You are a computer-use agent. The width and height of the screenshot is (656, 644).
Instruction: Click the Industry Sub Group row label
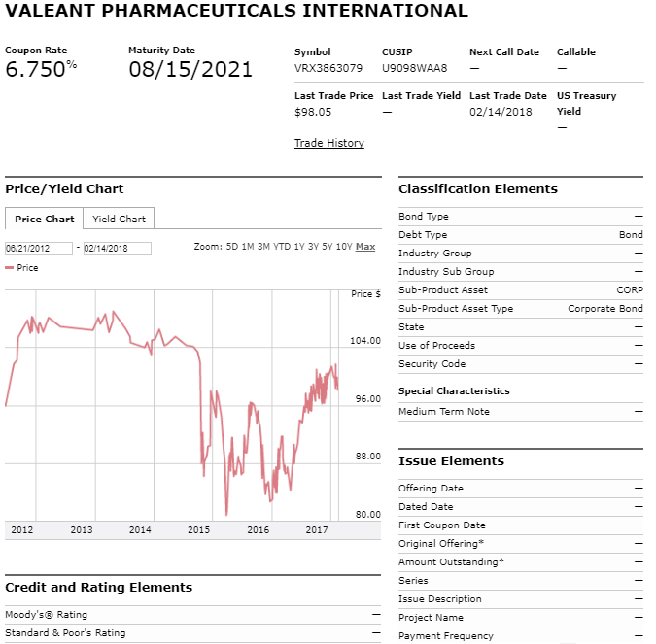pyautogui.click(x=446, y=272)
